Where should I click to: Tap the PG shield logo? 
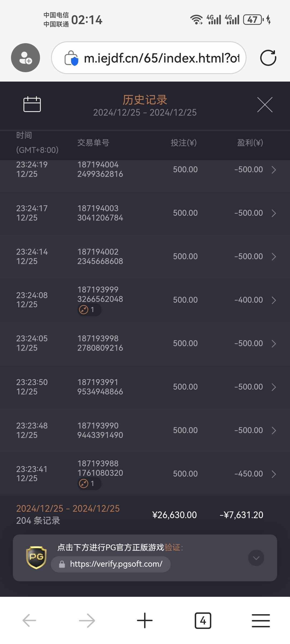tap(36, 558)
